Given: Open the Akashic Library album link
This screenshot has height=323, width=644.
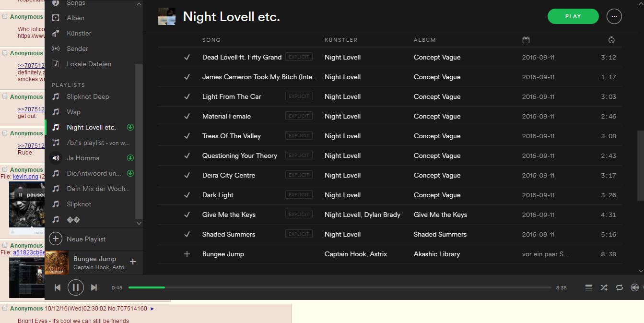Looking at the screenshot, I should 437,254.
